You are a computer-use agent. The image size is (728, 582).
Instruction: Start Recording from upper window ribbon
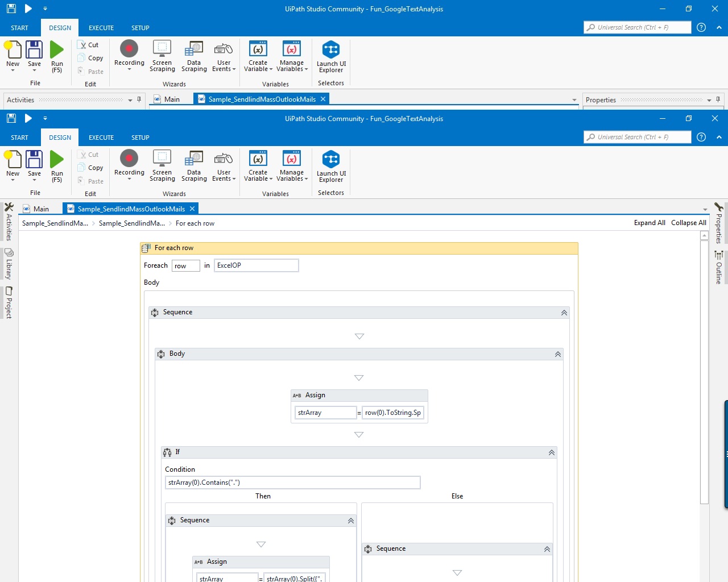129,56
